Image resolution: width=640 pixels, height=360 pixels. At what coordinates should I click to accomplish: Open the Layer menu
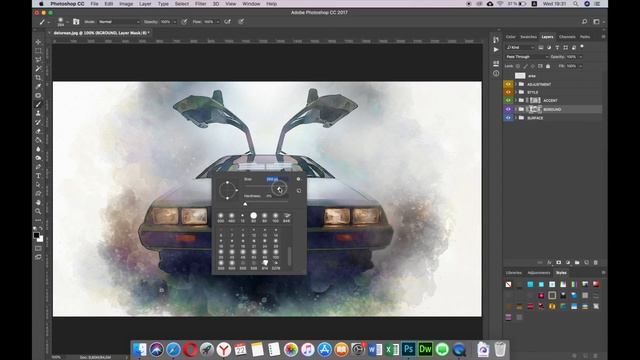pos(145,4)
